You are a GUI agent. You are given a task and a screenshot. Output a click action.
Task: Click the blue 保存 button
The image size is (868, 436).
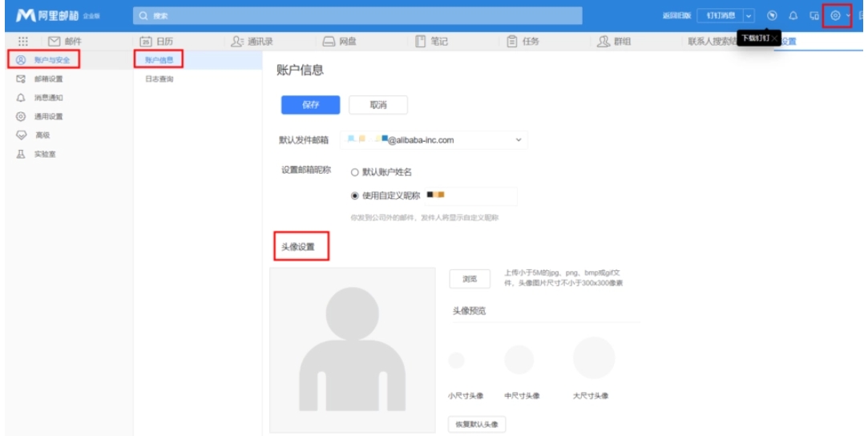[310, 105]
